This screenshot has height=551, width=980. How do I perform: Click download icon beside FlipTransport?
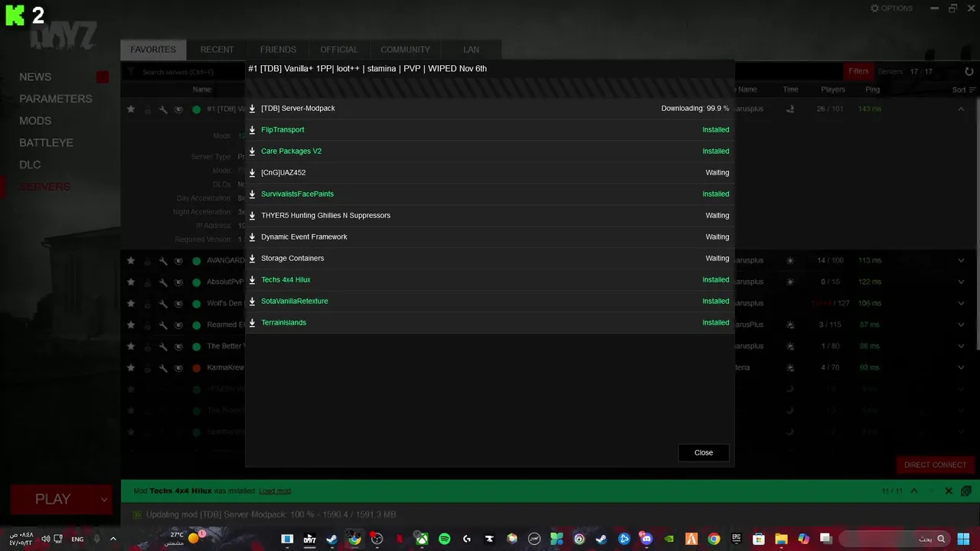(252, 130)
